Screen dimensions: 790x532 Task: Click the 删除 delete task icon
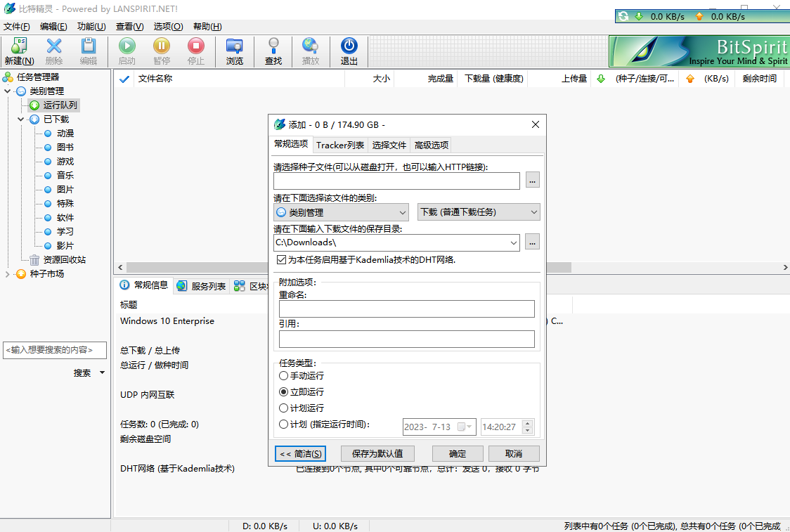[x=54, y=51]
